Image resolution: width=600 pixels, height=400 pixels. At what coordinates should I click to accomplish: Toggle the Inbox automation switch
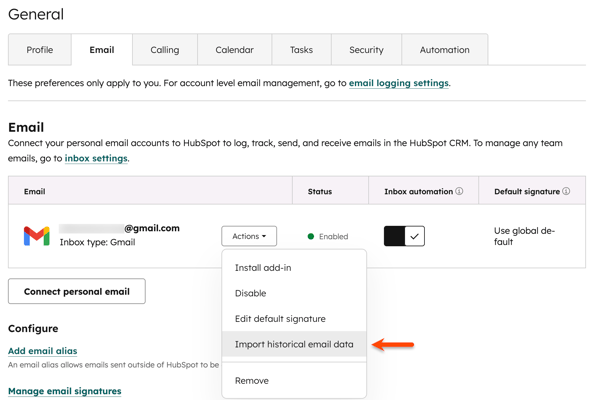click(404, 236)
